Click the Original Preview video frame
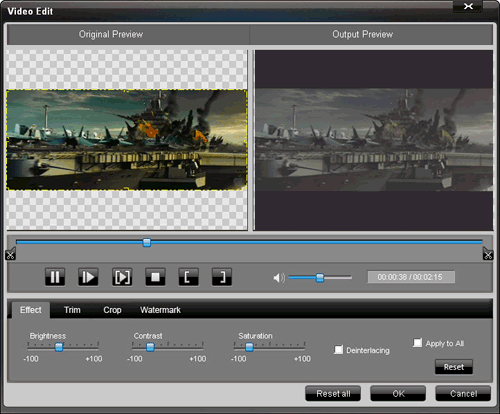This screenshot has width=500, height=414. pos(127,140)
